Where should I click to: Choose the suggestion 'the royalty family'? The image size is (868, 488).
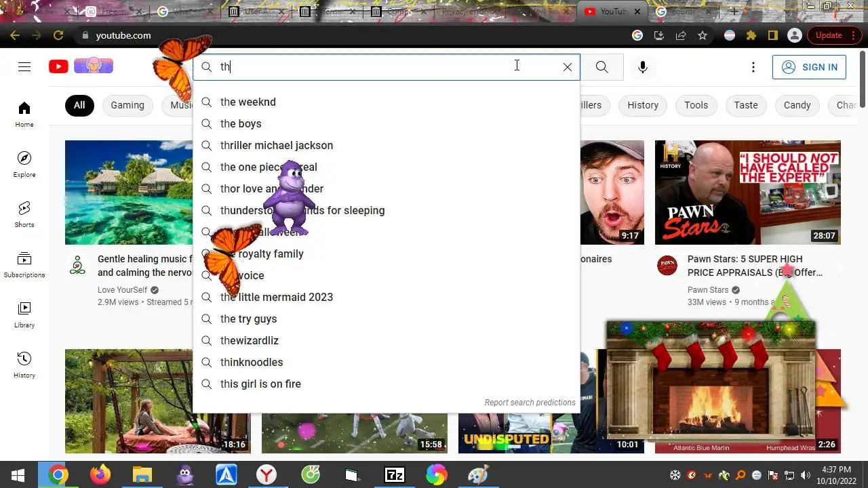pos(387,253)
